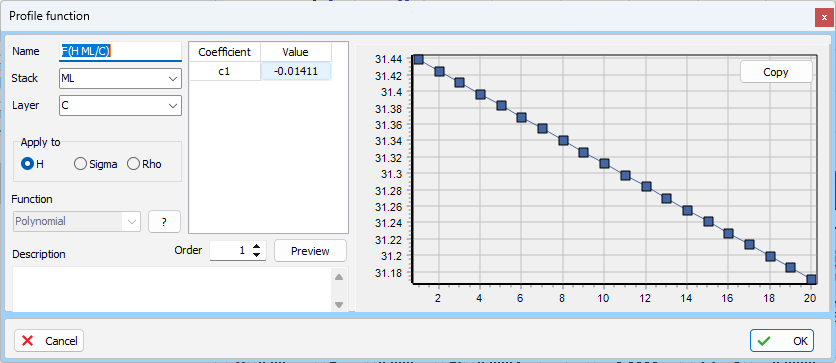The image size is (836, 363).
Task: Click the last data point at x=20
Action: click(x=811, y=279)
